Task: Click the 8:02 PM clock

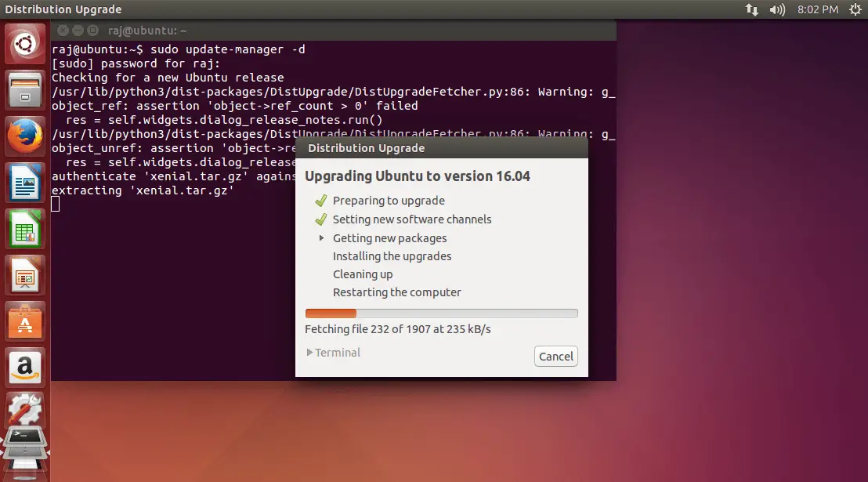Action: click(818, 9)
